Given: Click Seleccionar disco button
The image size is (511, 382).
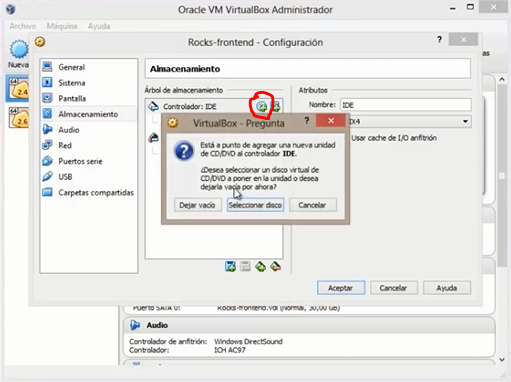Looking at the screenshot, I should coord(255,205).
